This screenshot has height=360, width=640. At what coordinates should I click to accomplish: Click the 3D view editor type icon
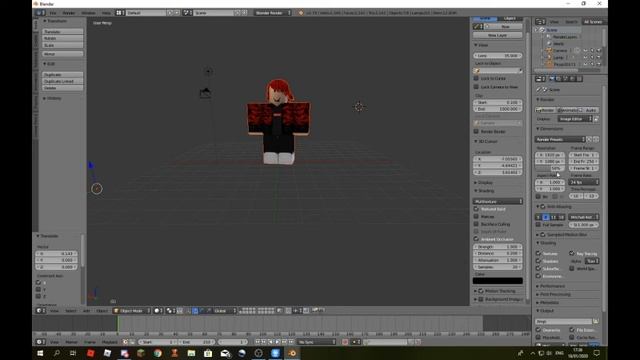point(40,311)
